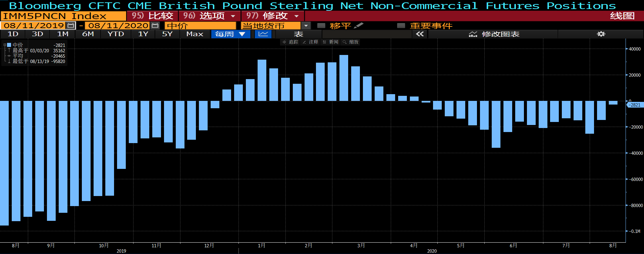Viewport: 644px width, 254px height.
Task: Collapse the 中价 legend tree expander
Action: [x=5, y=45]
